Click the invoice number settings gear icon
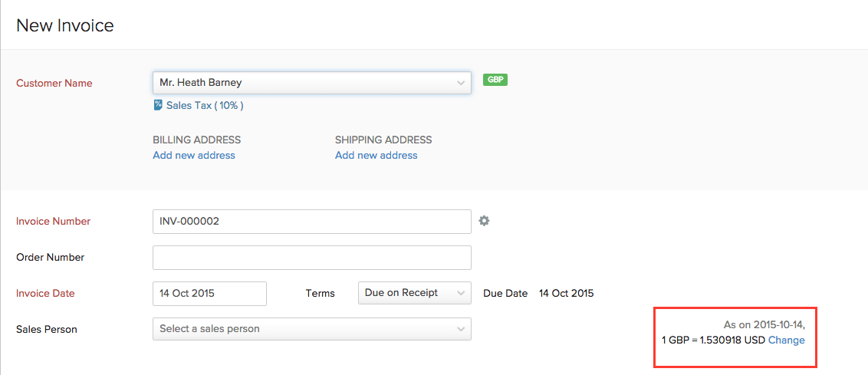This screenshot has height=375, width=868. point(484,221)
